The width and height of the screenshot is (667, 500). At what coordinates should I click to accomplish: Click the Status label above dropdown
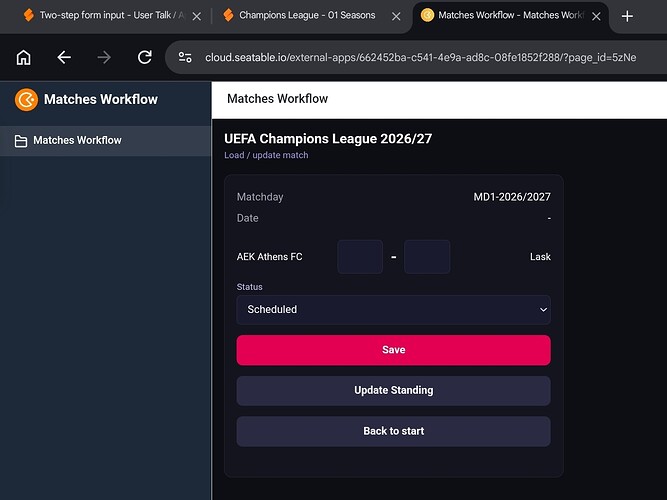point(249,287)
